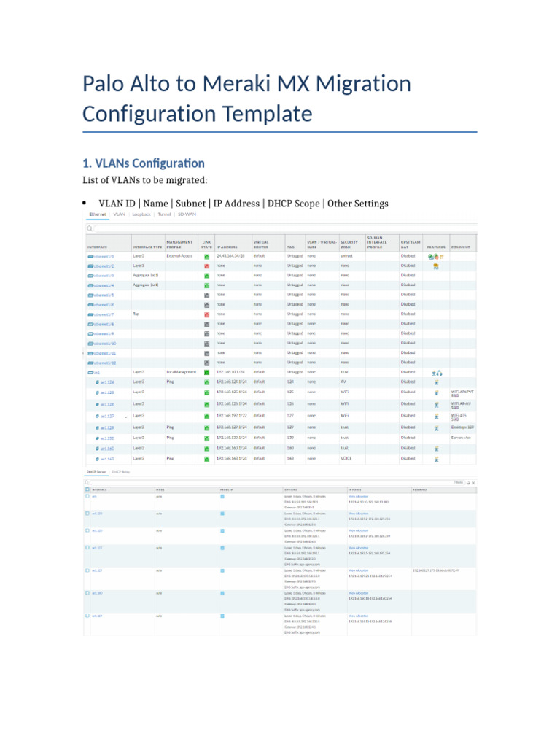Click the text 'List of VLANs to be migrated:'

click(145, 180)
